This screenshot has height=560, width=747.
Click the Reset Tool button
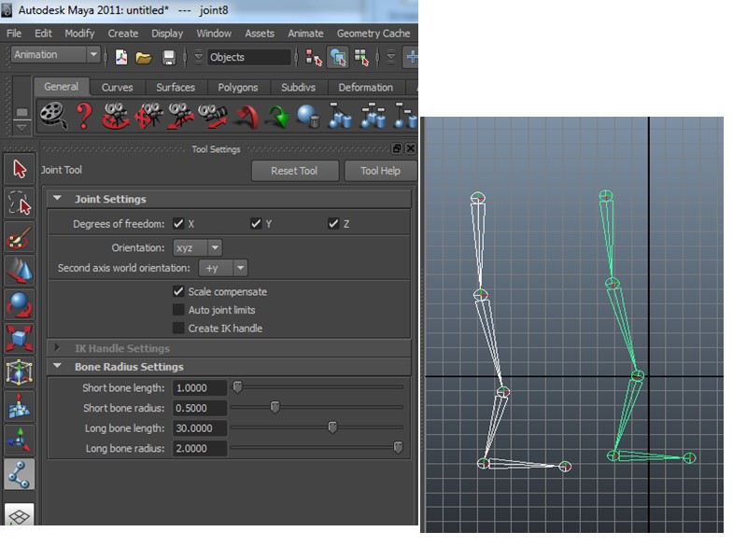(x=294, y=171)
